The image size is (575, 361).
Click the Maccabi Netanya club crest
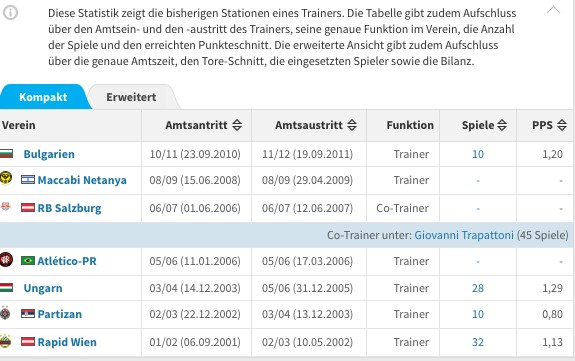coord(6,178)
